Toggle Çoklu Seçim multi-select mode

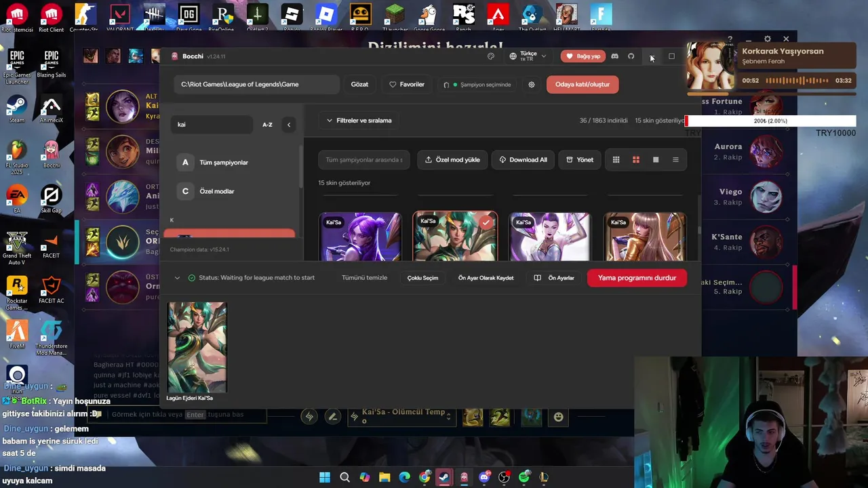tap(422, 278)
